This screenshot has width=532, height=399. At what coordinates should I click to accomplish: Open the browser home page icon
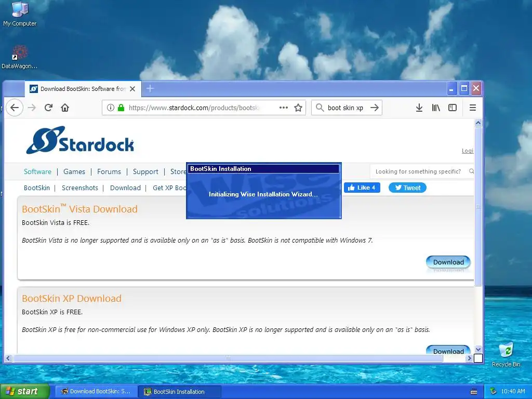(65, 108)
